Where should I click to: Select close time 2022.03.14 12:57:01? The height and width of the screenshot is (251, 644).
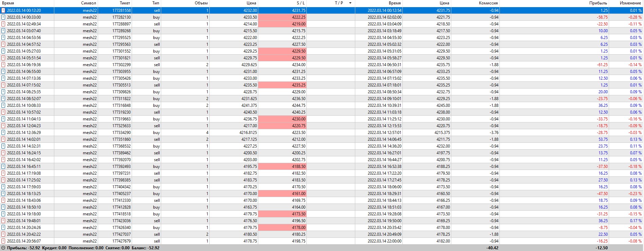click(x=384, y=133)
